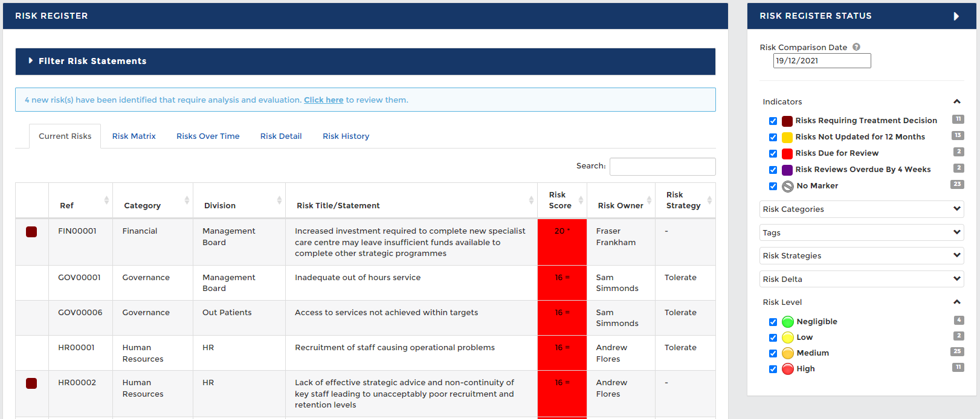Viewport: 980px width, 419px height.
Task: Click the dark red marker for FIN00001
Action: 31,232
